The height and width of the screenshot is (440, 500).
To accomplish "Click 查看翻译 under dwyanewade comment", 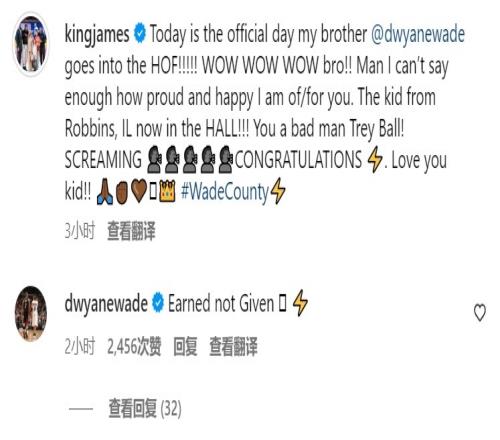I will tap(233, 347).
